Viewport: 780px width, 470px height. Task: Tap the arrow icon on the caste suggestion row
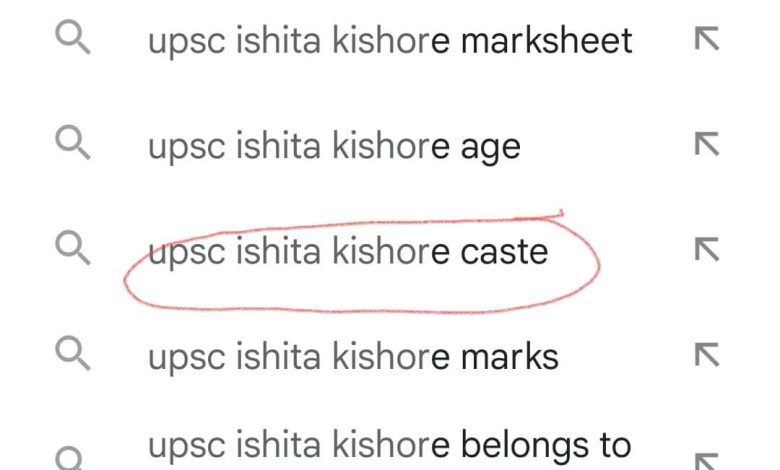coord(707,249)
